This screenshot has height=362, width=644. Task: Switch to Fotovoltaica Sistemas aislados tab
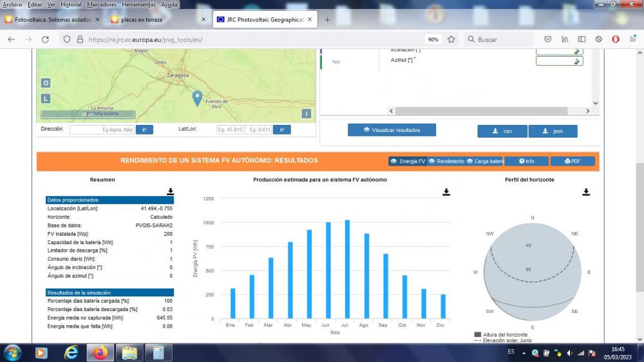coord(53,19)
